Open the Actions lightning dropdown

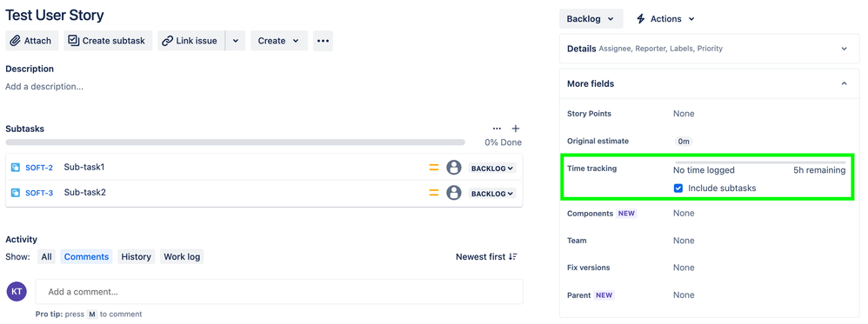point(665,19)
